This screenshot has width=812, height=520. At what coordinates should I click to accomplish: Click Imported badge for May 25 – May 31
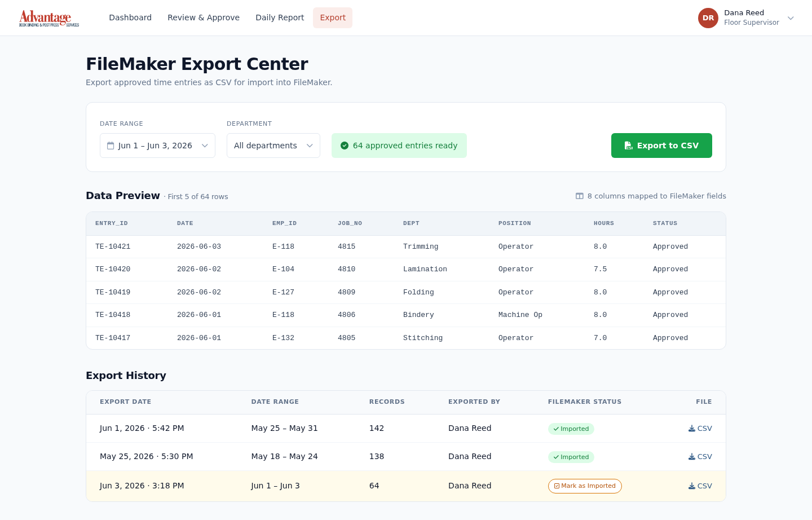[x=571, y=429]
